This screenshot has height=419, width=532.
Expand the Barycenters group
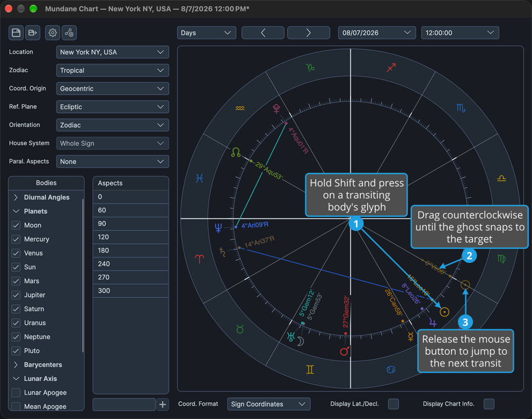pyautogui.click(x=16, y=365)
